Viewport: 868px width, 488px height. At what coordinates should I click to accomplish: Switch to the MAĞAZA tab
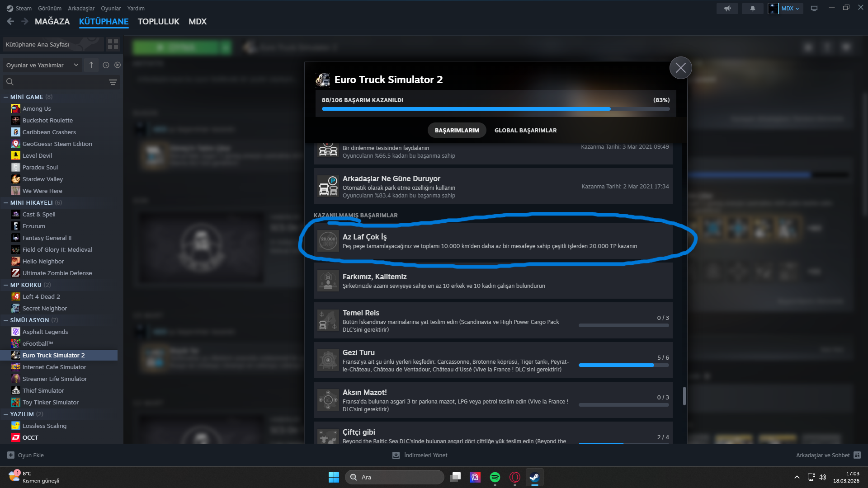(x=52, y=21)
